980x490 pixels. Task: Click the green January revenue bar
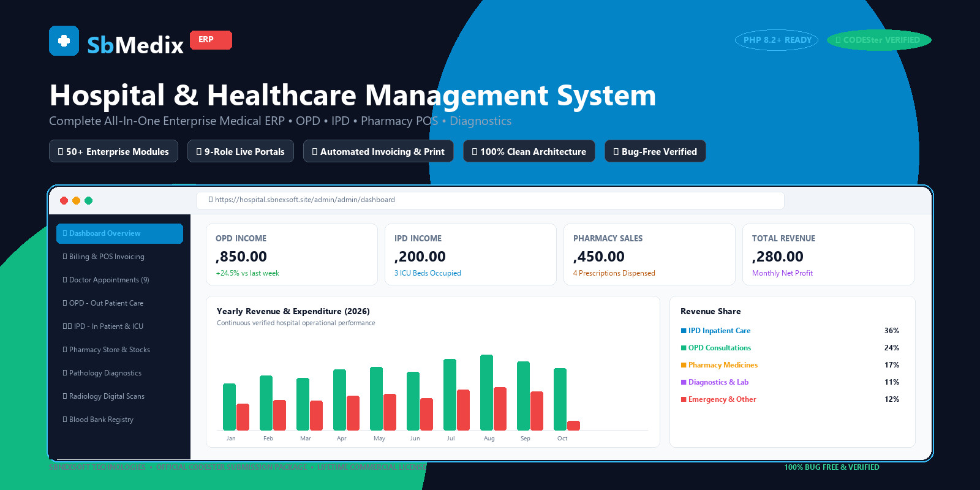(230, 407)
